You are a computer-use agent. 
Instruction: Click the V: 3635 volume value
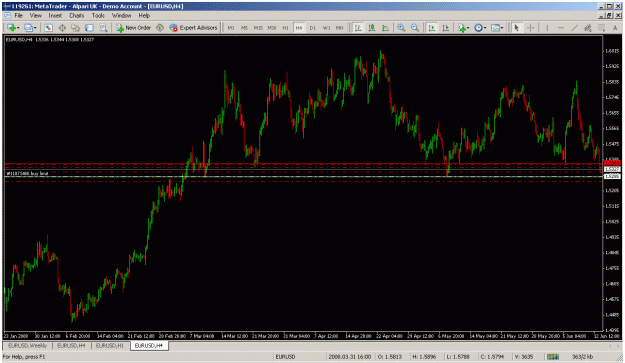click(523, 357)
